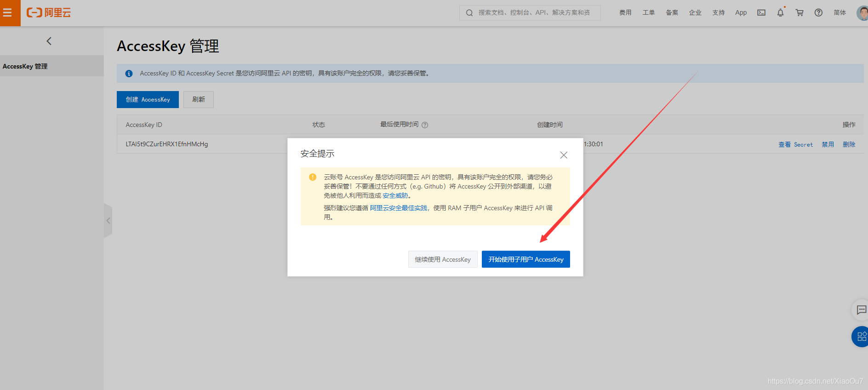This screenshot has height=390, width=868.
Task: Open the 工单 menu
Action: coord(649,13)
